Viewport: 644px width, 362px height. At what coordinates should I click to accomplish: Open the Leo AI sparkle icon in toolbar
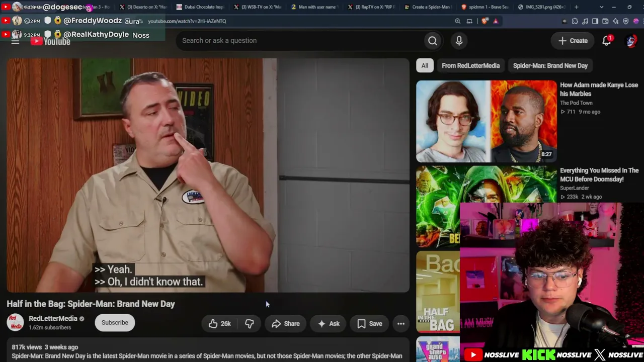[615, 21]
